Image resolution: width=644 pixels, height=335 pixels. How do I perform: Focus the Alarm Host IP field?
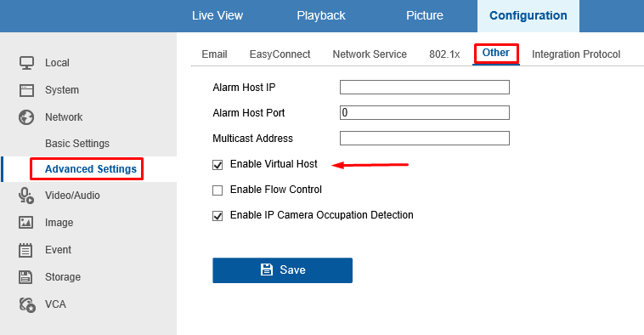[x=425, y=87]
